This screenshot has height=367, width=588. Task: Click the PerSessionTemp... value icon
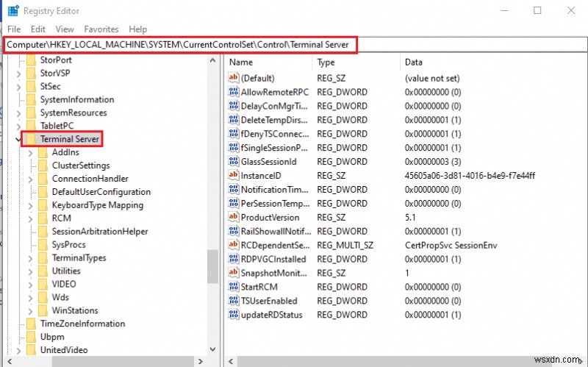[x=233, y=203]
